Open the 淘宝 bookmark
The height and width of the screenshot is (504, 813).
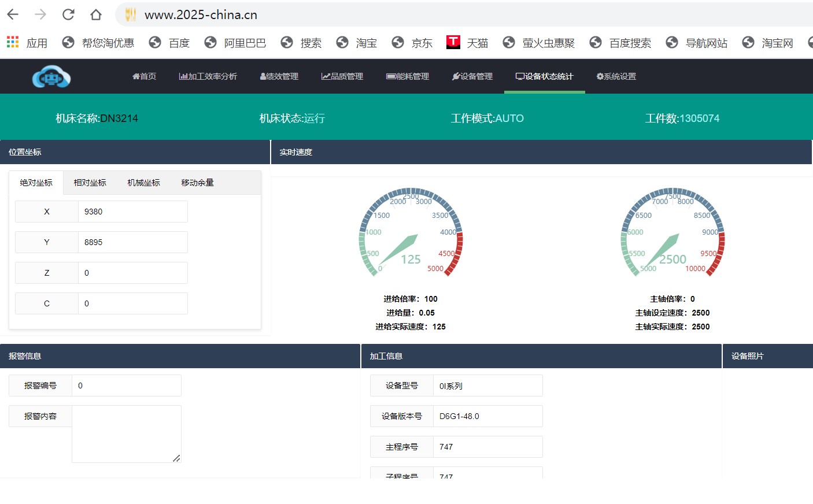click(x=357, y=43)
